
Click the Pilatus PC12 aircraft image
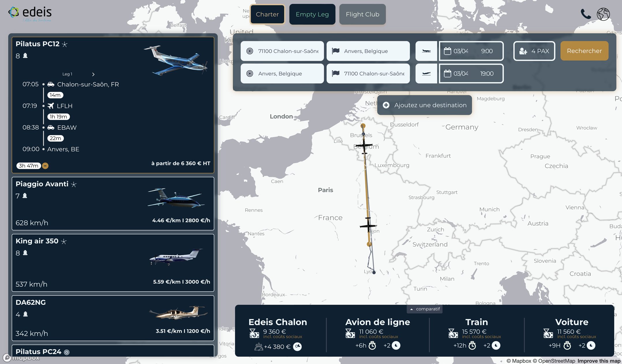pyautogui.click(x=176, y=60)
